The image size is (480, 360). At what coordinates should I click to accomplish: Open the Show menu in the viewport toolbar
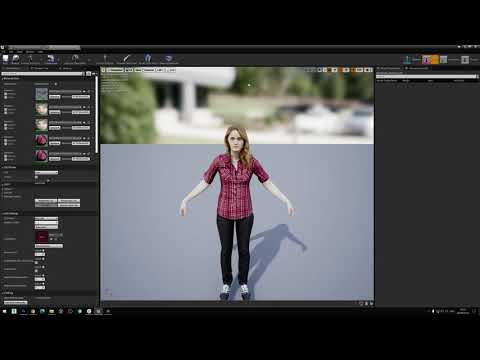[138, 70]
